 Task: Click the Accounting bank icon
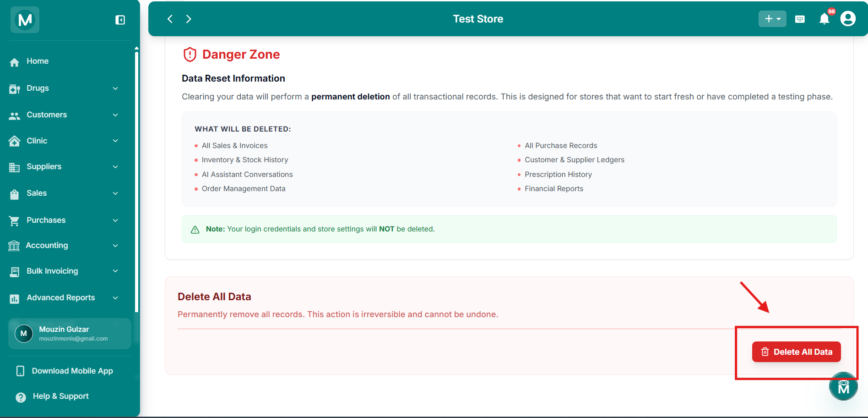(14, 246)
